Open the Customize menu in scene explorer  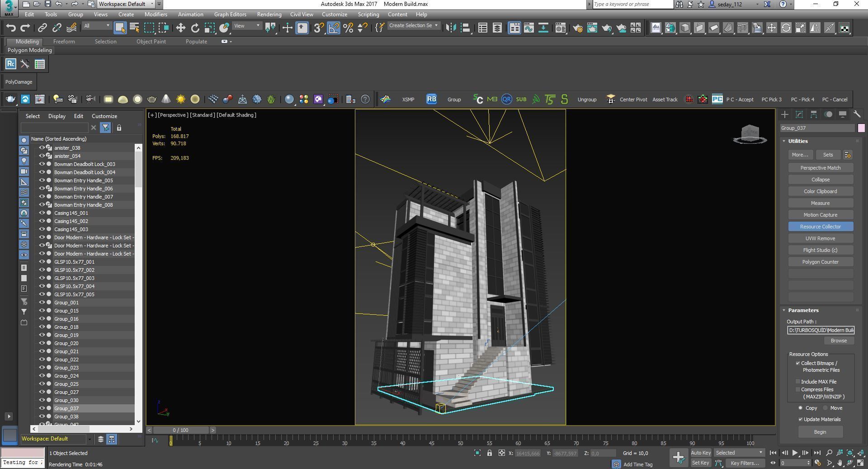click(x=104, y=116)
